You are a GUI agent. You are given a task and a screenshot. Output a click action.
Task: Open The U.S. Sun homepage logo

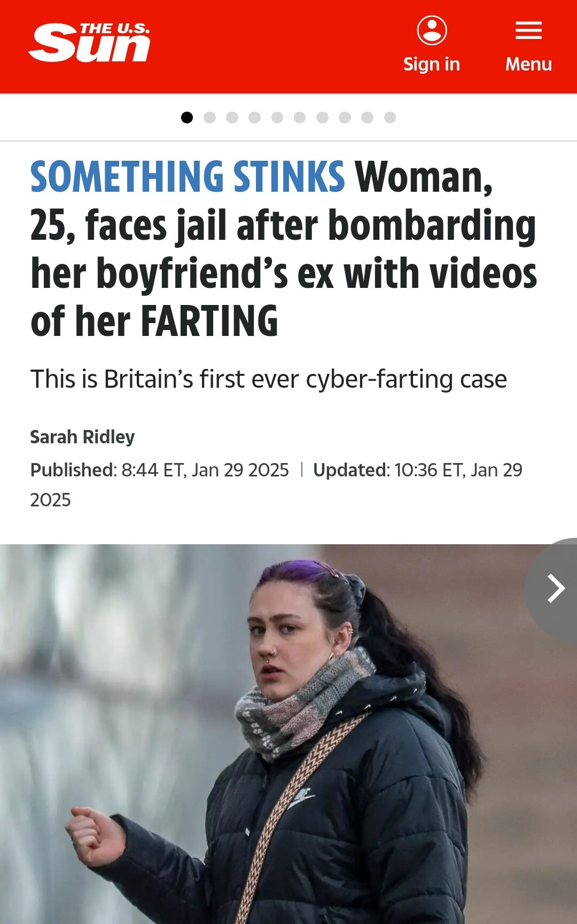tap(89, 43)
